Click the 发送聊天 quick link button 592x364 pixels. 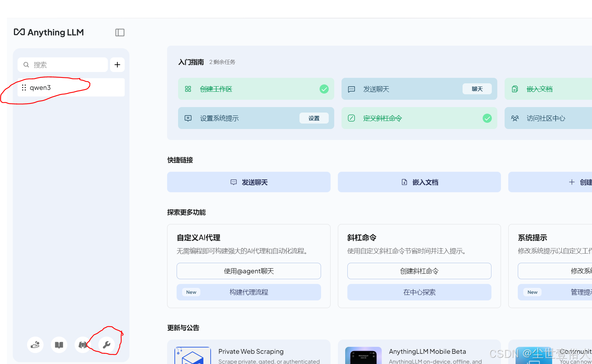coord(249,182)
